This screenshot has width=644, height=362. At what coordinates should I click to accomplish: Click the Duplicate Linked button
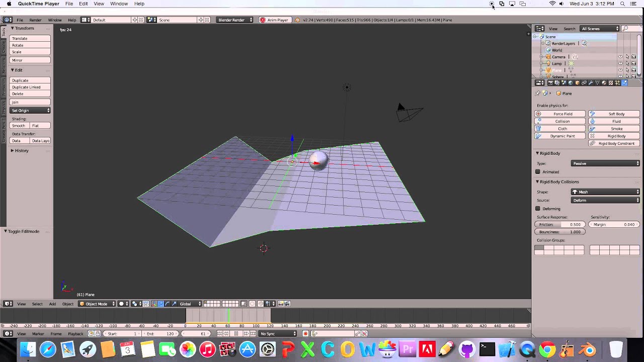pyautogui.click(x=30, y=87)
